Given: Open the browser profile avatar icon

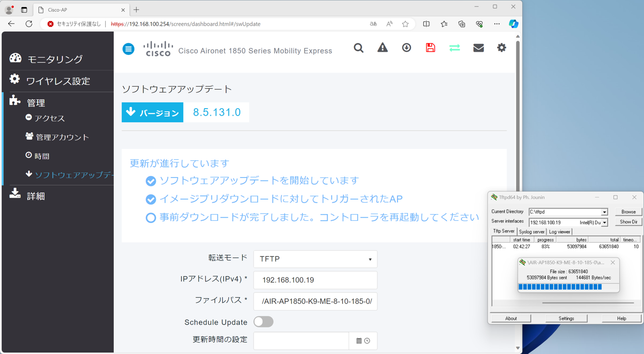Looking at the screenshot, I should 9,10.
